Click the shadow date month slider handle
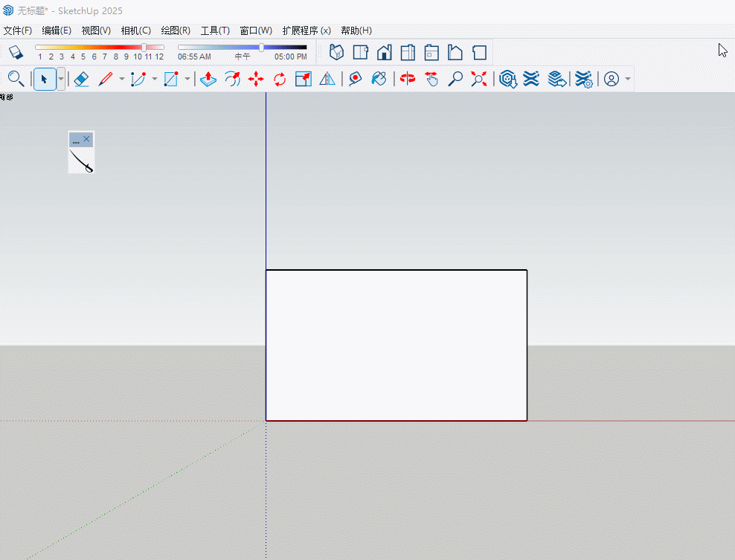 click(144, 47)
